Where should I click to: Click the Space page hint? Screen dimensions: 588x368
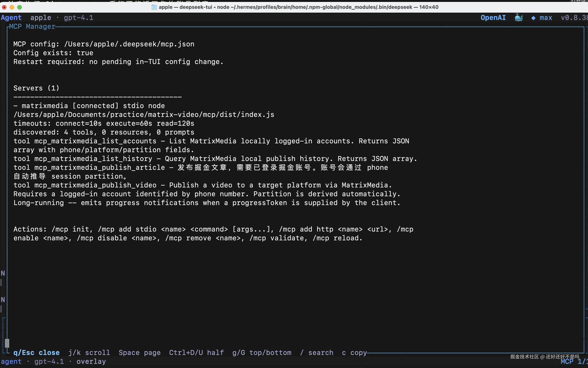pos(140,353)
